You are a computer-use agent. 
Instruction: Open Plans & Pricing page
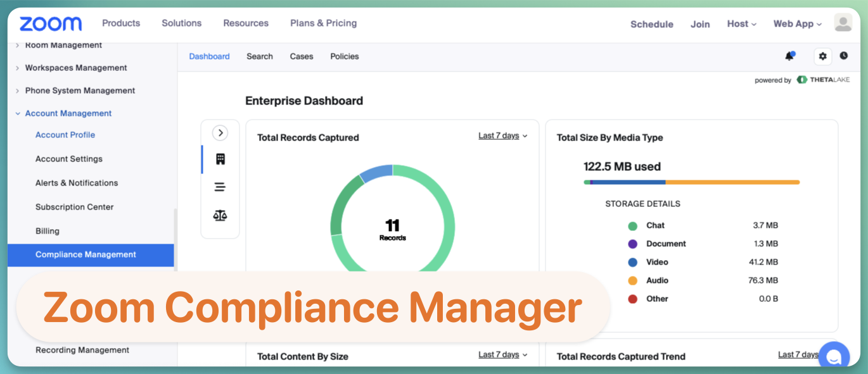(323, 23)
